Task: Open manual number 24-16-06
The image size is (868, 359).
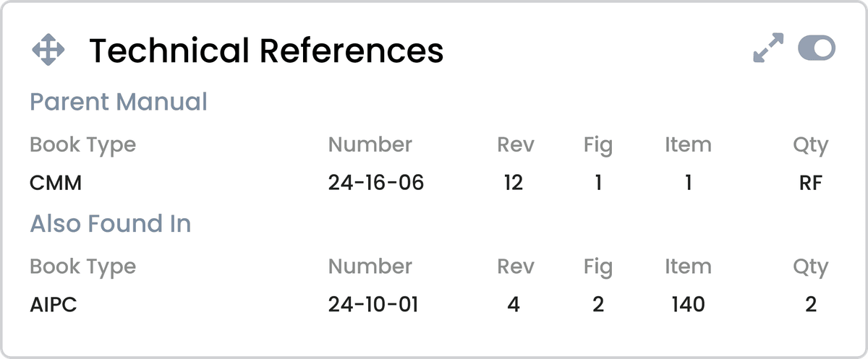Action: (x=376, y=183)
